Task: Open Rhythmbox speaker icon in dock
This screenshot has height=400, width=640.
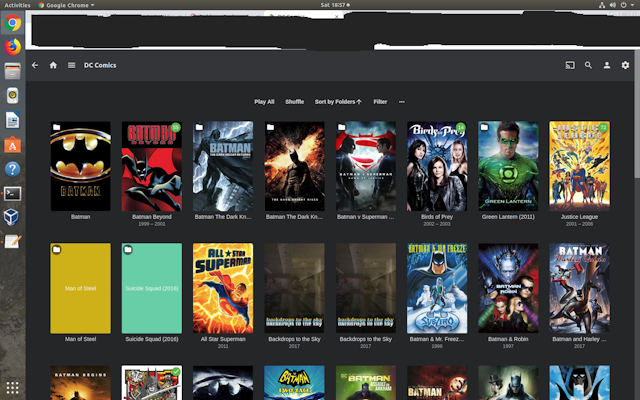Action: pos(13,96)
